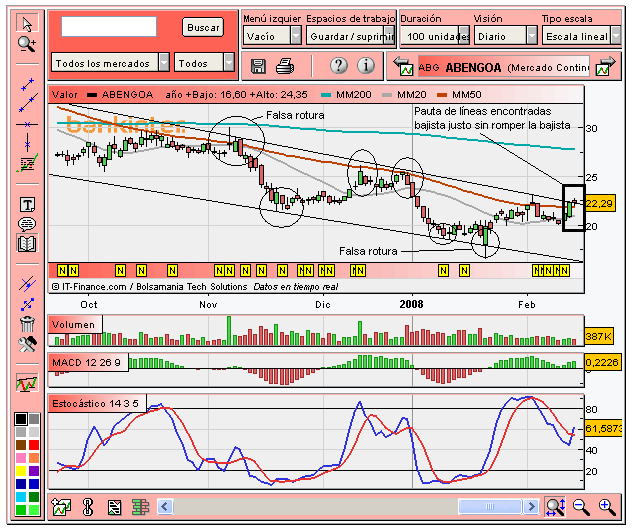
Task: Click the chain link icon in bottom toolbar
Action: click(87, 507)
